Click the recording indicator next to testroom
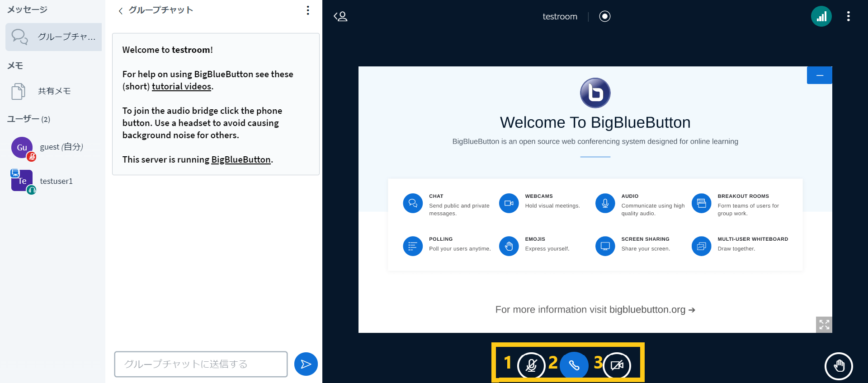This screenshot has width=868, height=383. pos(604,16)
